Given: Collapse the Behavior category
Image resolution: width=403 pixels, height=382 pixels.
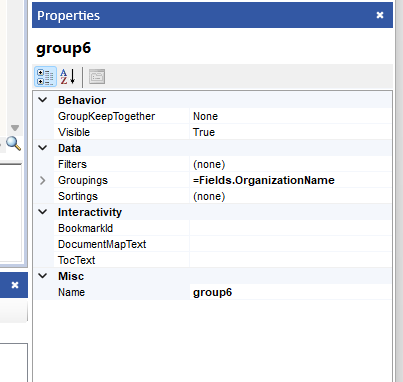Looking at the screenshot, I should coord(43,100).
